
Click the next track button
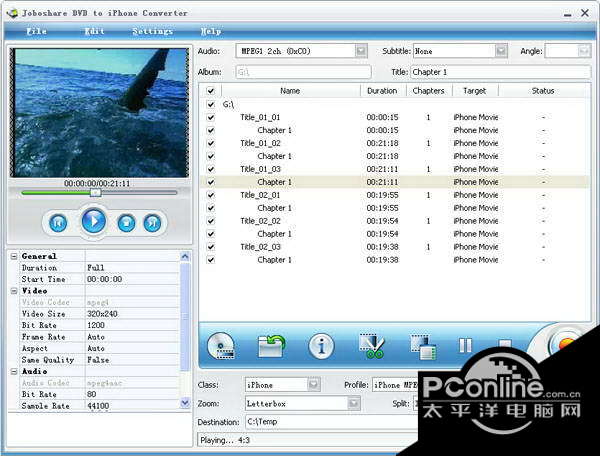[x=152, y=222]
